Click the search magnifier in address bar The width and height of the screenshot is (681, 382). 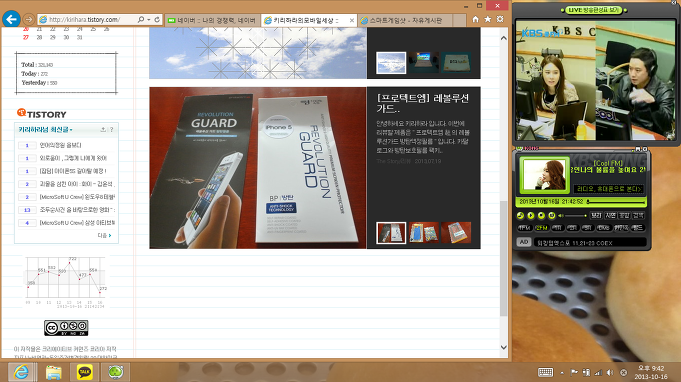[141, 20]
